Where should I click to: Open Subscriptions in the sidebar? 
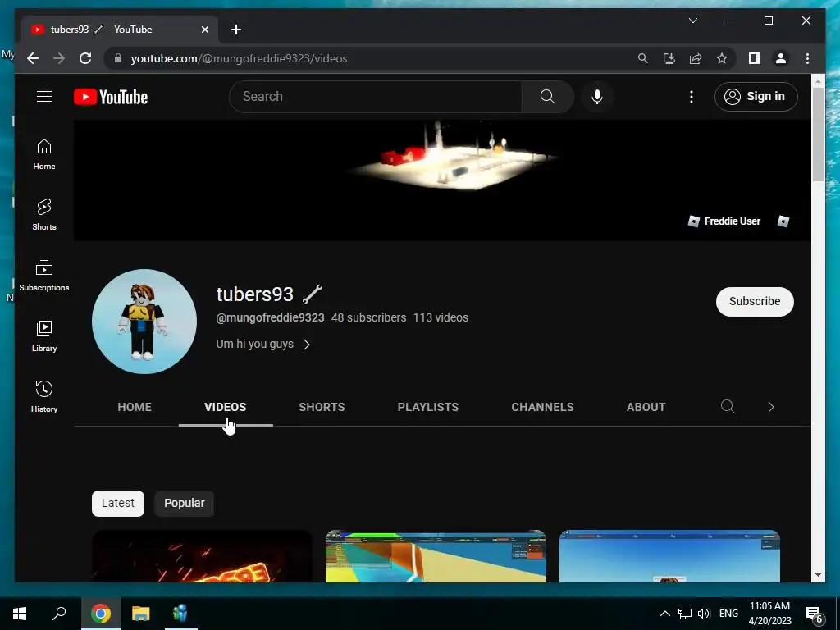click(x=44, y=276)
